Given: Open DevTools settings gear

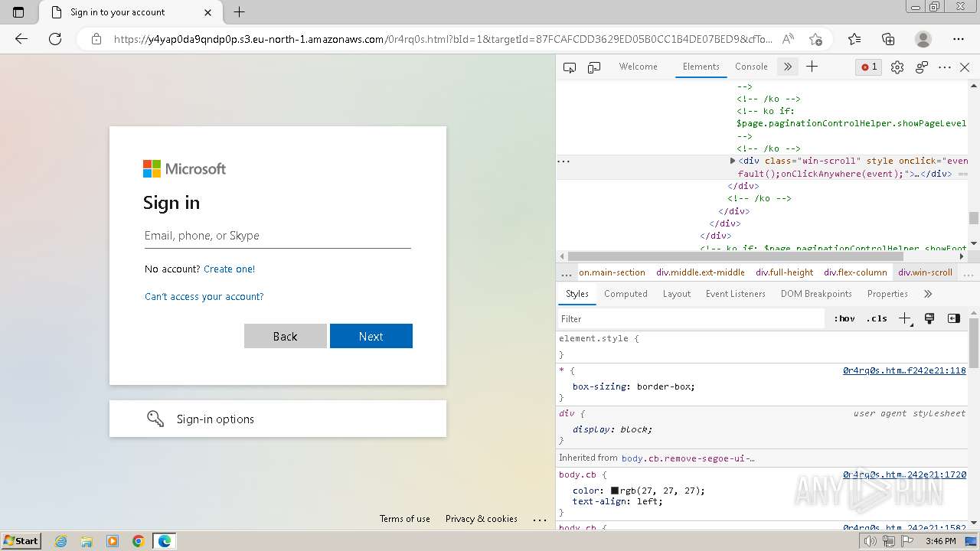Looking at the screenshot, I should click(897, 67).
